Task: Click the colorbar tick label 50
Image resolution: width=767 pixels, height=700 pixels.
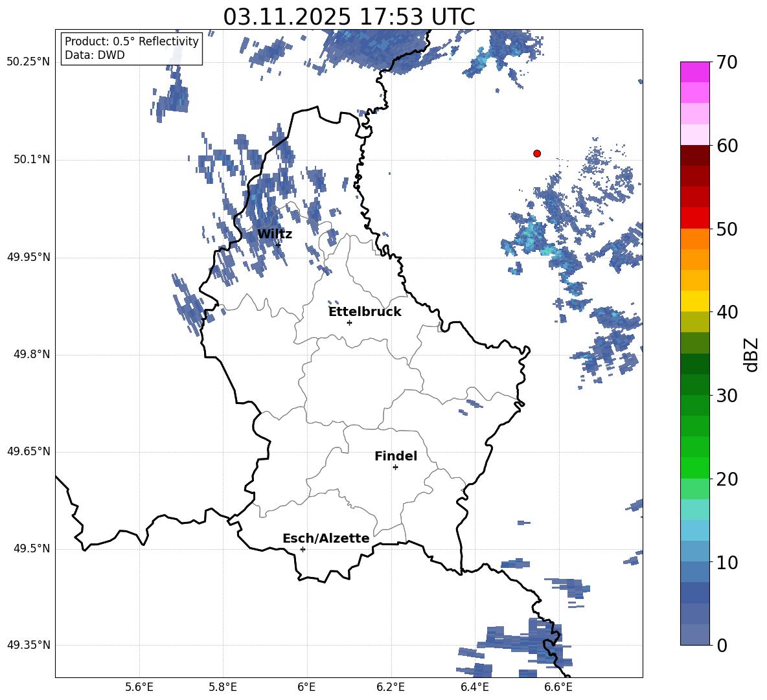Action: pos(727,229)
